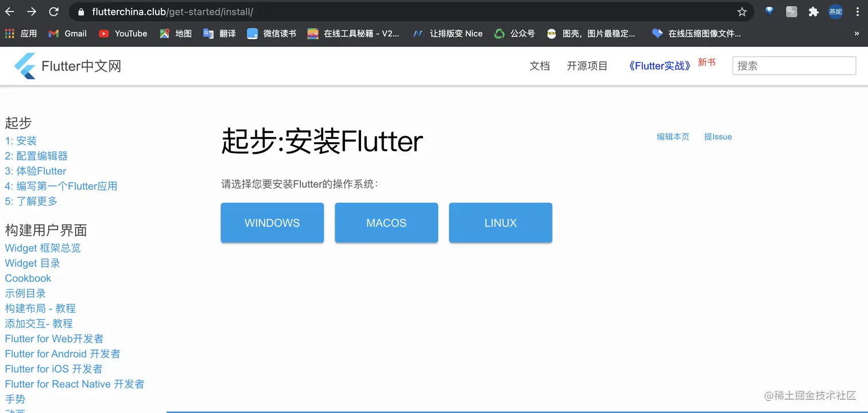This screenshot has width=868, height=413.
Task: Open the Cookbook sidebar link
Action: (28, 278)
